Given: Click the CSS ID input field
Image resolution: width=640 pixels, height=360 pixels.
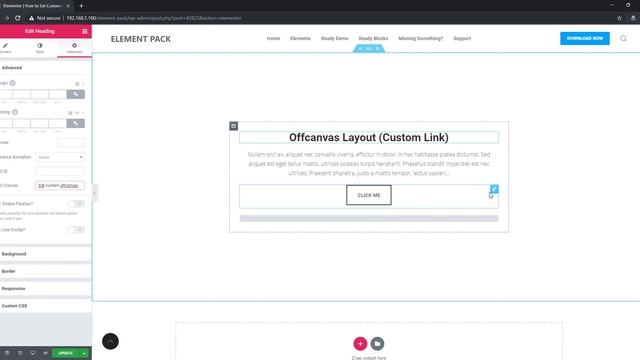Looking at the screenshot, I should [60, 171].
